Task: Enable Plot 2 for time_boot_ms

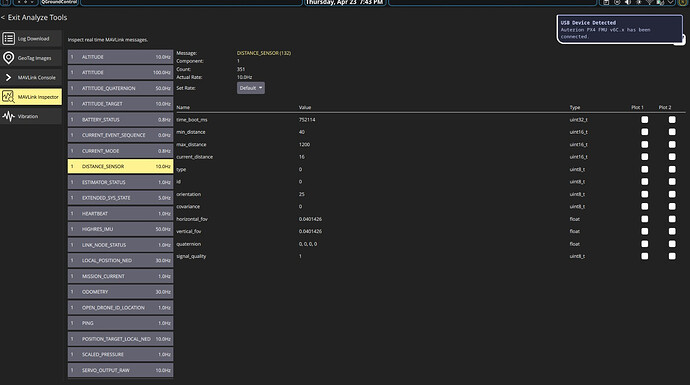Action: 672,120
